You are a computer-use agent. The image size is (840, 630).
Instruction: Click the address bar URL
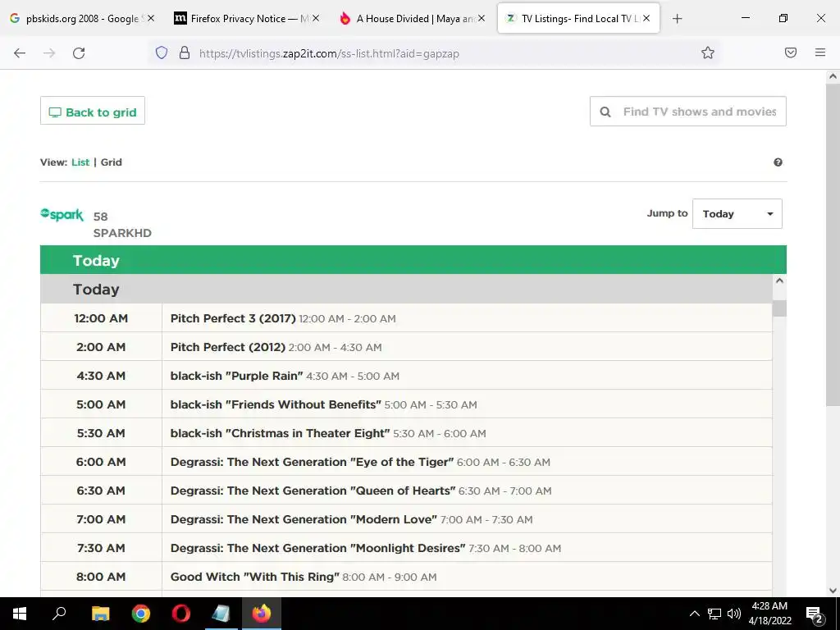point(329,53)
